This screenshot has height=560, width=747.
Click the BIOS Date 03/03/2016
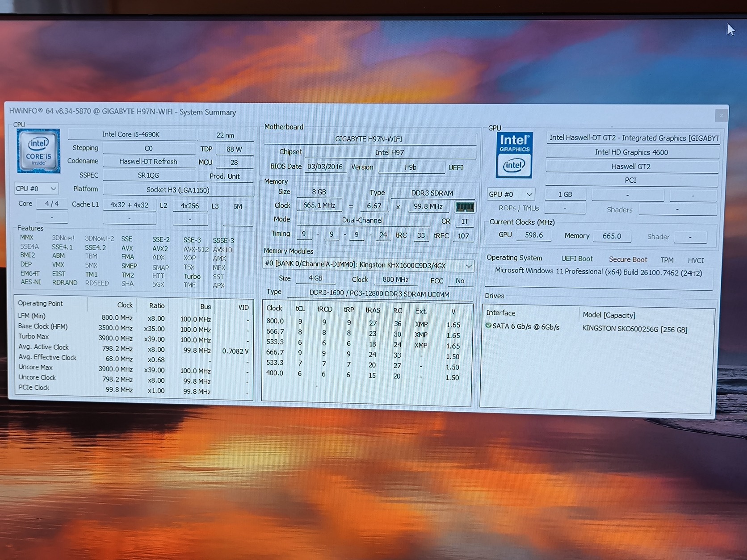[325, 167]
